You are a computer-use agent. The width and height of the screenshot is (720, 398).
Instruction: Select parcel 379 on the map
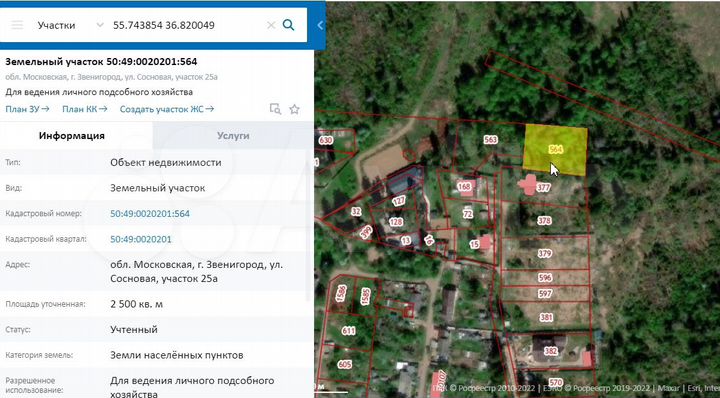point(545,253)
